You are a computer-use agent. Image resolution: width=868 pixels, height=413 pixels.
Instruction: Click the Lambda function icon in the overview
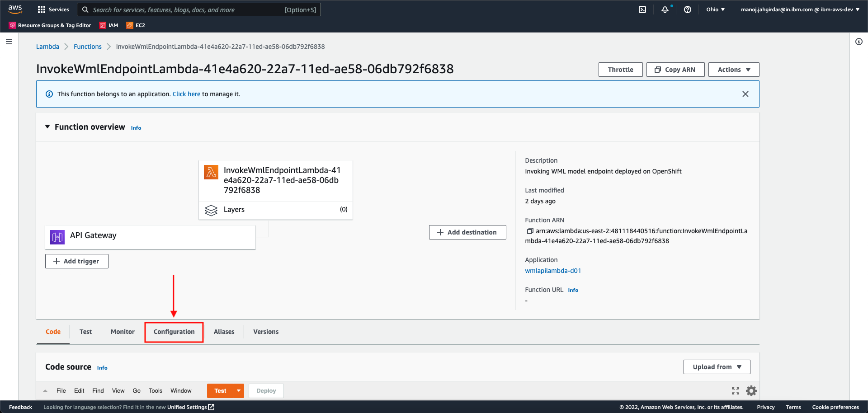coord(211,172)
